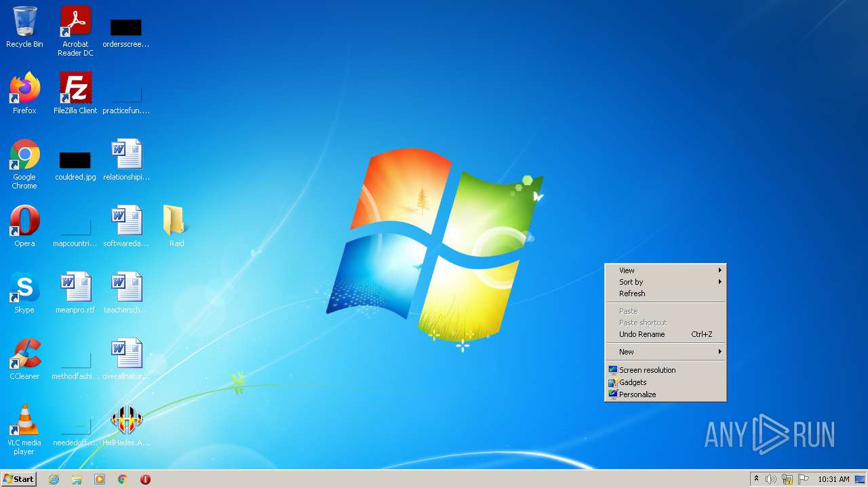Expand the View submenu

[665, 270]
